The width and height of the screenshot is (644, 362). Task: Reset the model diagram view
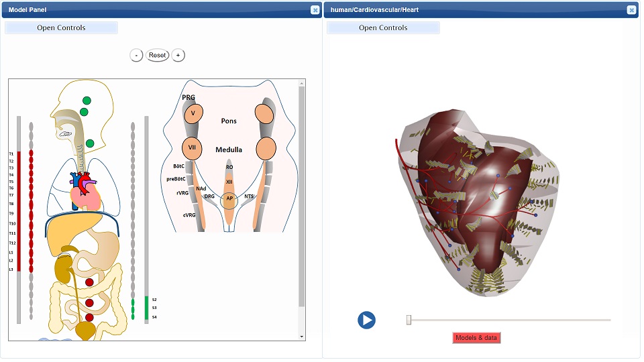(157, 56)
